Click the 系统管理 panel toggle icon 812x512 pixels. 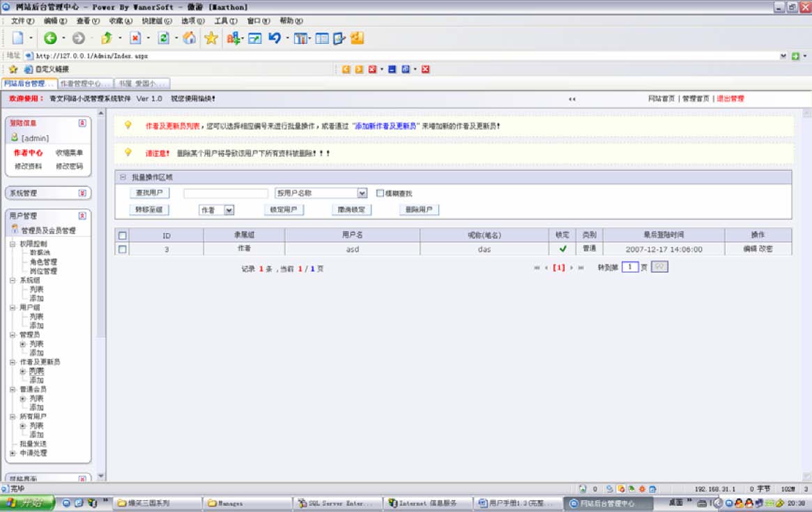pos(82,193)
